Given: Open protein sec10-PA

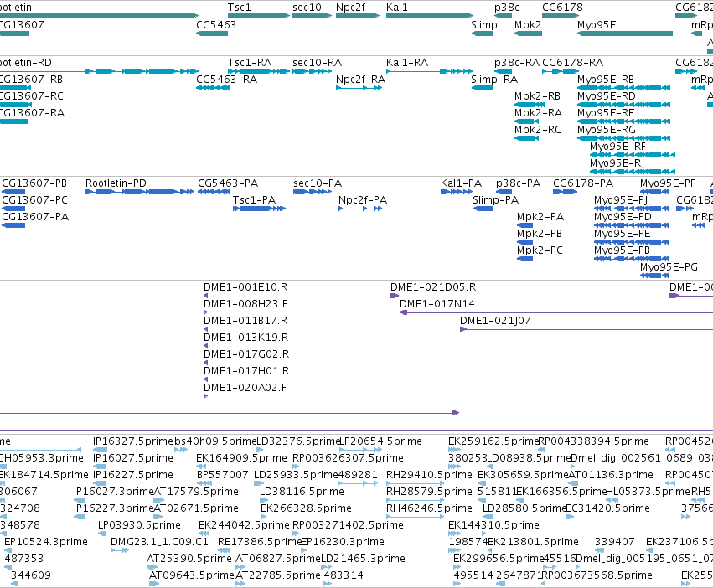Looking at the screenshot, I should [313, 192].
